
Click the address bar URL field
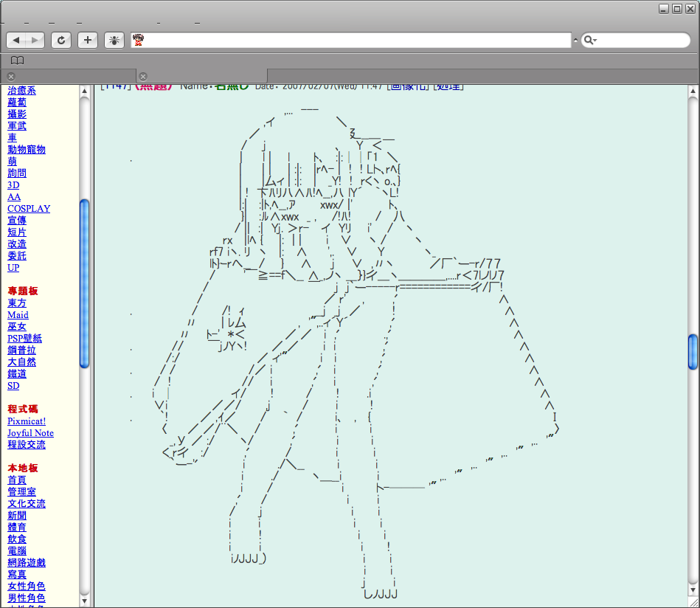point(354,40)
